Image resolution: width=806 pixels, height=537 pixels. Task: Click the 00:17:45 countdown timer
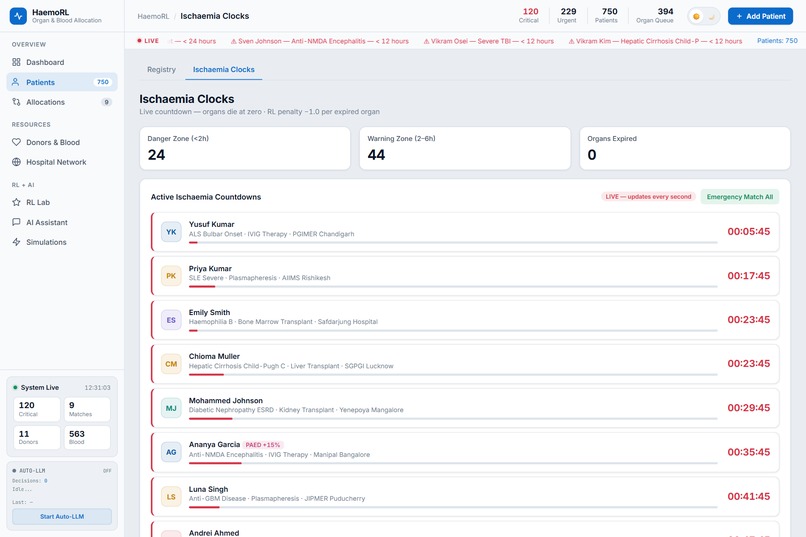[748, 276]
